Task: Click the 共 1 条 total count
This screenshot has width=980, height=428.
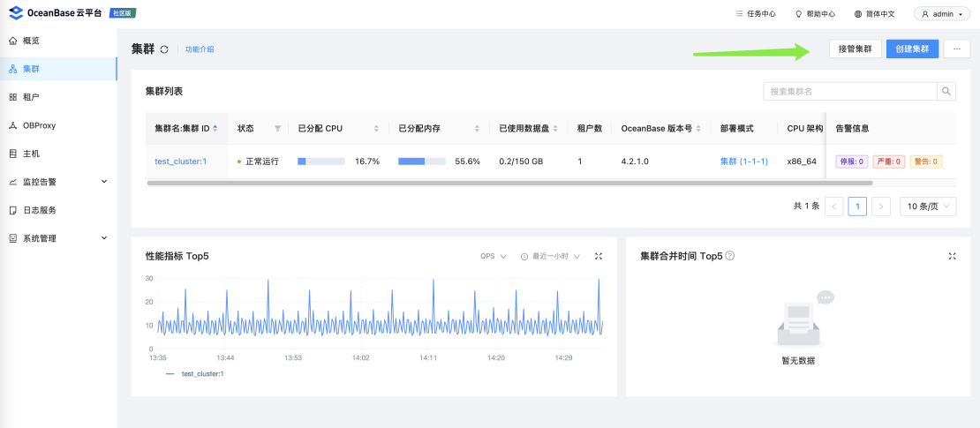Action: [x=806, y=206]
